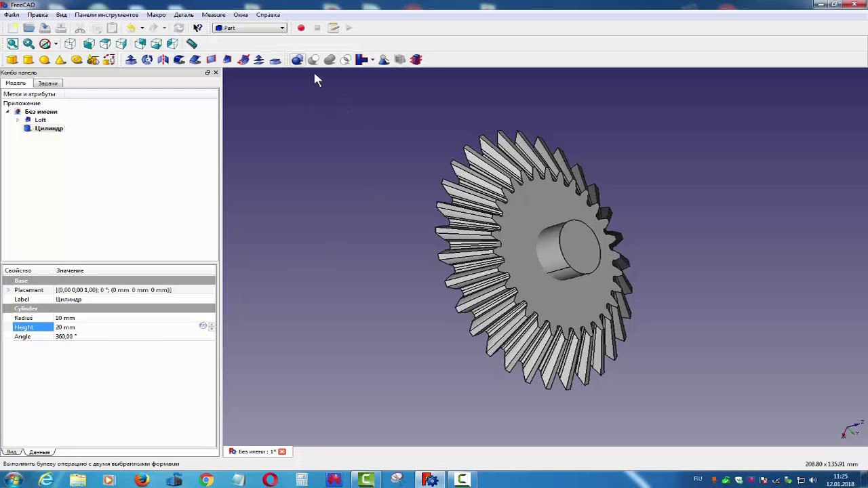The width and height of the screenshot is (868, 488).
Task: Click the New document icon
Action: (x=12, y=28)
